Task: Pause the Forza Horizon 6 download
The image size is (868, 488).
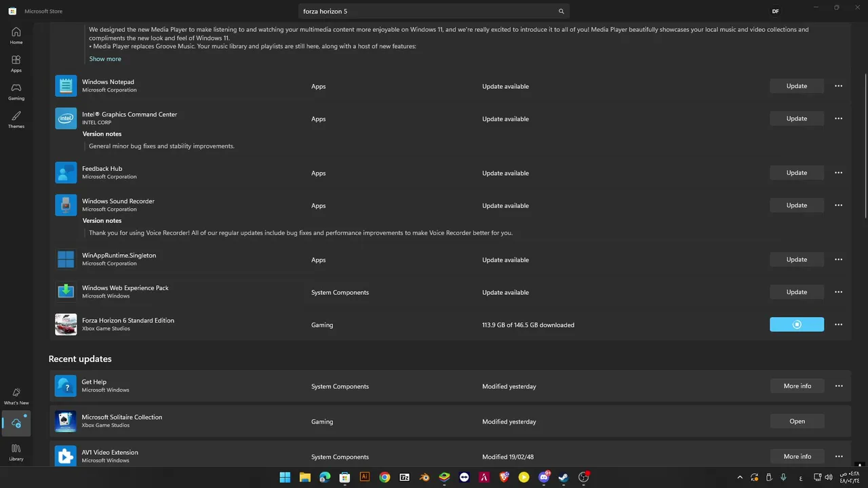Action: [x=797, y=325]
